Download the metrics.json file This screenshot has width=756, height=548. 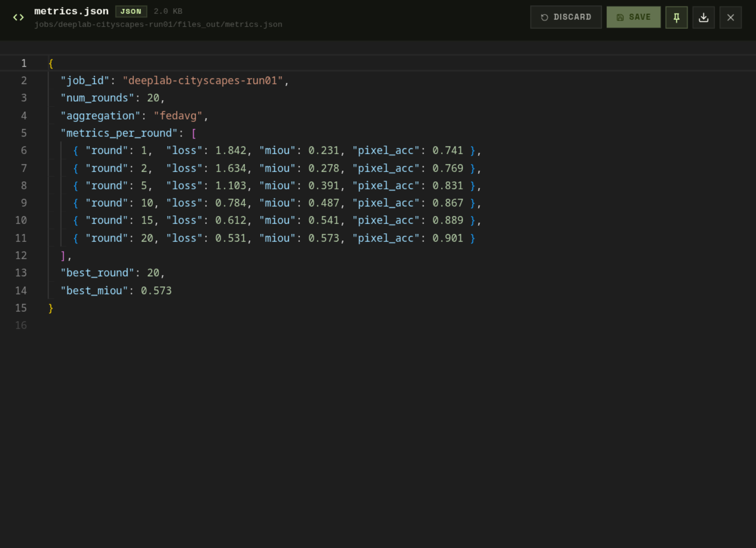click(704, 17)
